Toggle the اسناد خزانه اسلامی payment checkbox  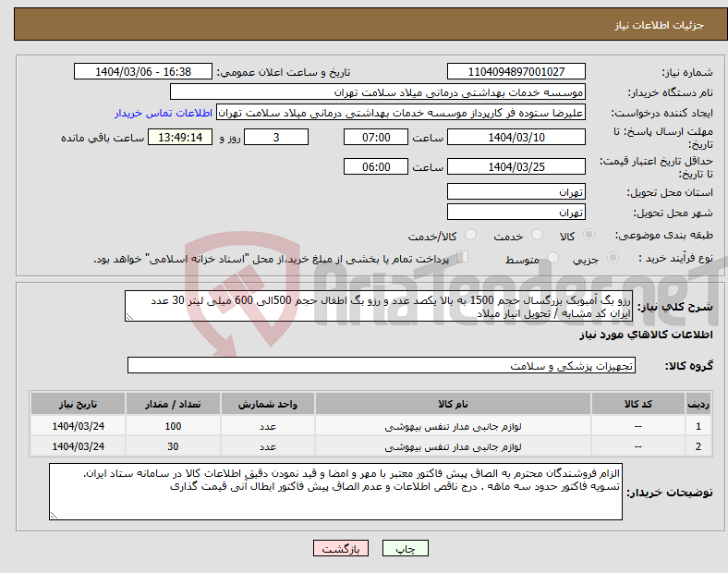coord(463,257)
